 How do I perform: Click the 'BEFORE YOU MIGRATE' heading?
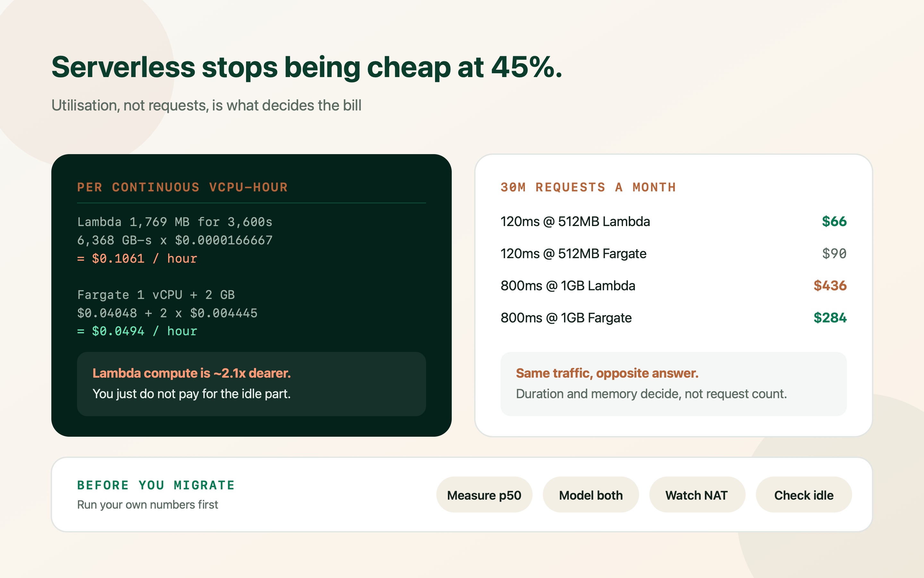point(156,485)
